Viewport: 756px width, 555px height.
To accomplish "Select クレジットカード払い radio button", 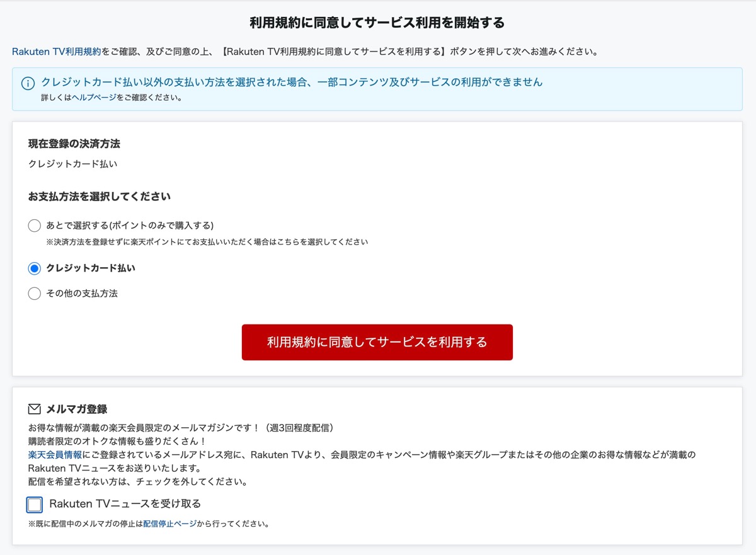I will point(35,268).
